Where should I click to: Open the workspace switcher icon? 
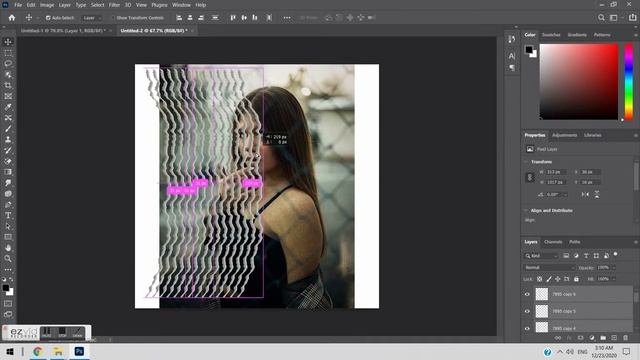(x=613, y=18)
